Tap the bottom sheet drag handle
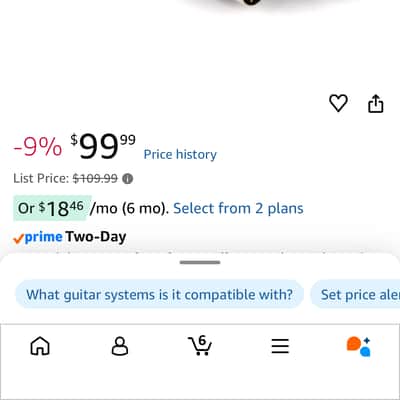Viewport: 400px width, 400px height. [200, 262]
